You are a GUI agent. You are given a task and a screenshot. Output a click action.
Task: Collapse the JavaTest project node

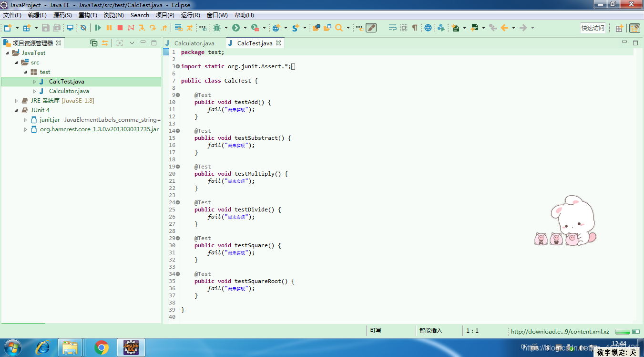[7, 53]
